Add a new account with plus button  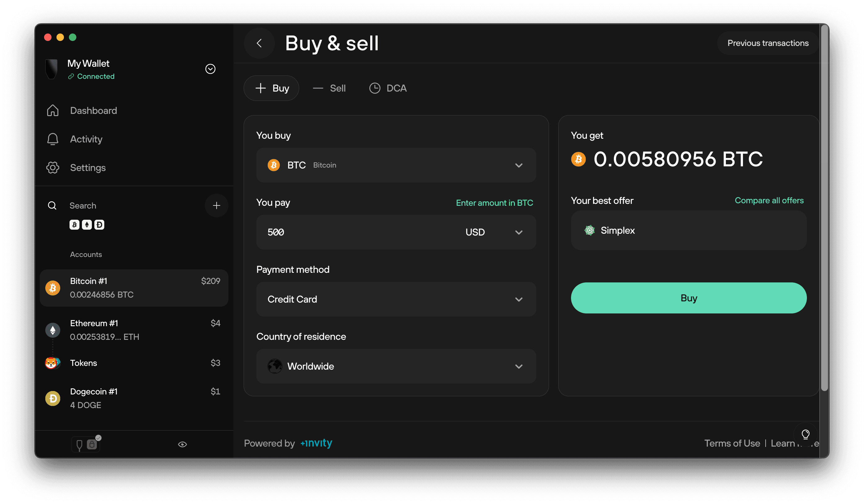pyautogui.click(x=216, y=206)
